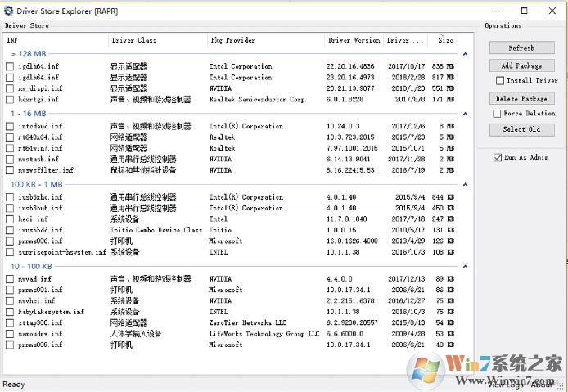Collapse the 1 - 16 MB group
The width and height of the screenshot is (568, 392).
466,114
